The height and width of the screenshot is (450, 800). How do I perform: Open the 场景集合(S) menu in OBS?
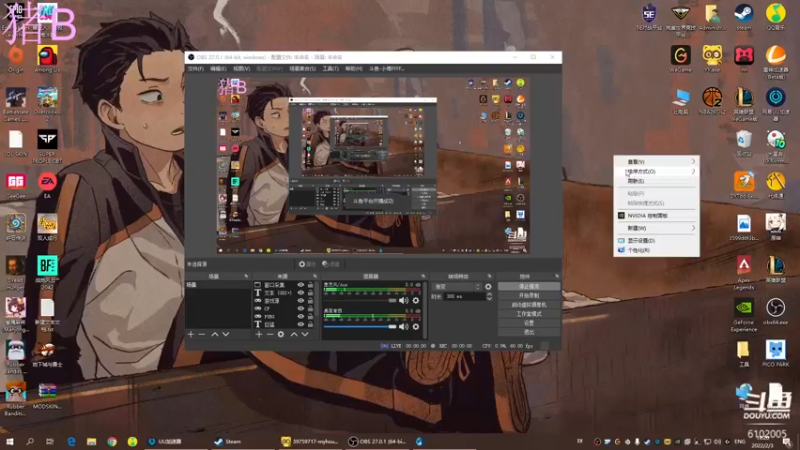point(303,68)
